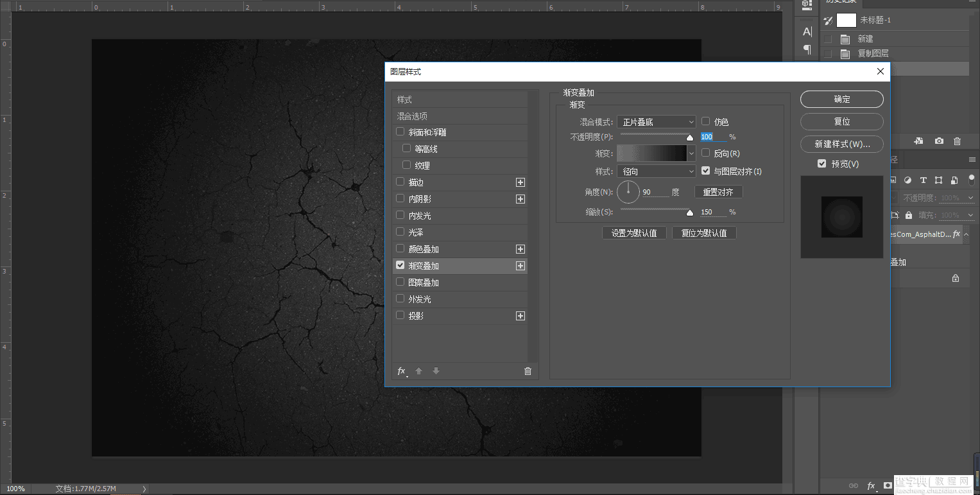Delete current state in the History panel
The image size is (980, 495).
coord(957,141)
